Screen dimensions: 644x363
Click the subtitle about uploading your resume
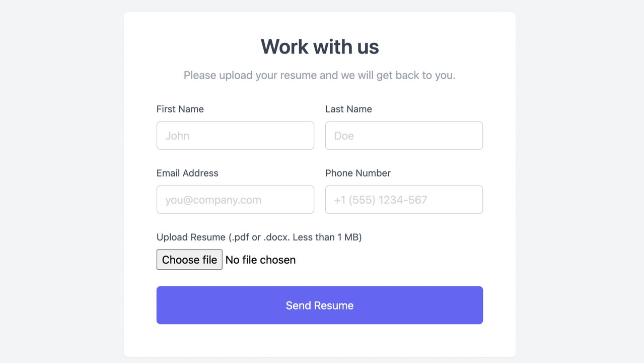coord(319,76)
